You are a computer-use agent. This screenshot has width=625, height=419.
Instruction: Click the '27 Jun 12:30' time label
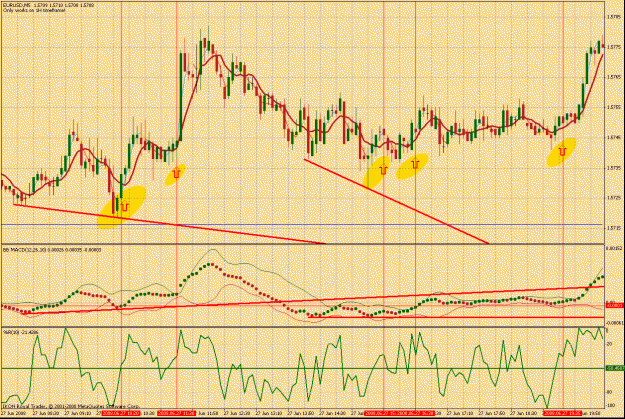point(236,413)
